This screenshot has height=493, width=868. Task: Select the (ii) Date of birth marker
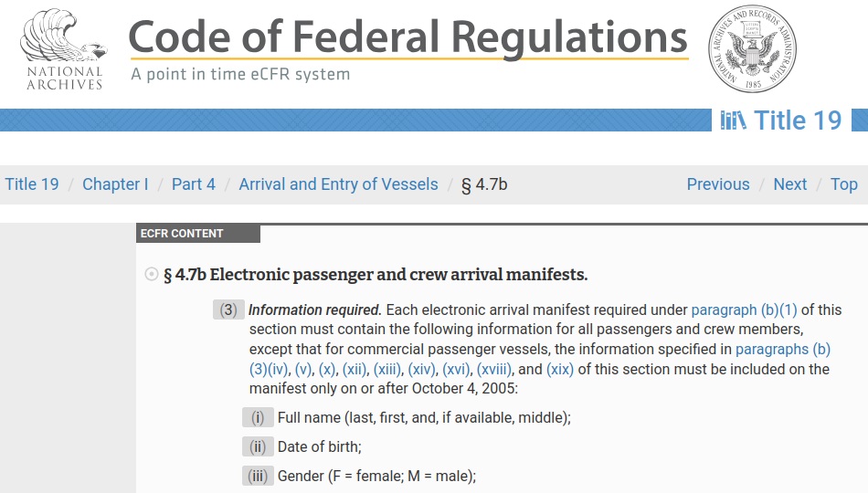point(258,447)
